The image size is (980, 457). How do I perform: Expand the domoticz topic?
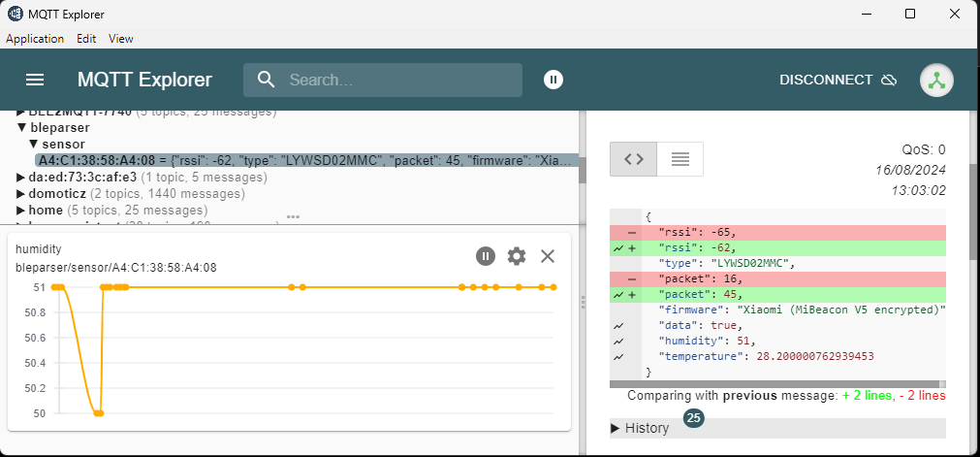tap(21, 193)
